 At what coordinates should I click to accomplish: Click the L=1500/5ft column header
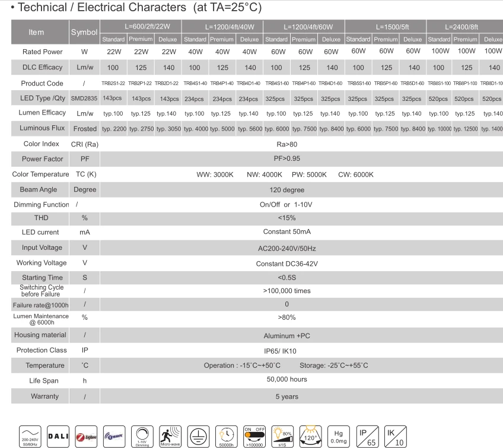386,27
